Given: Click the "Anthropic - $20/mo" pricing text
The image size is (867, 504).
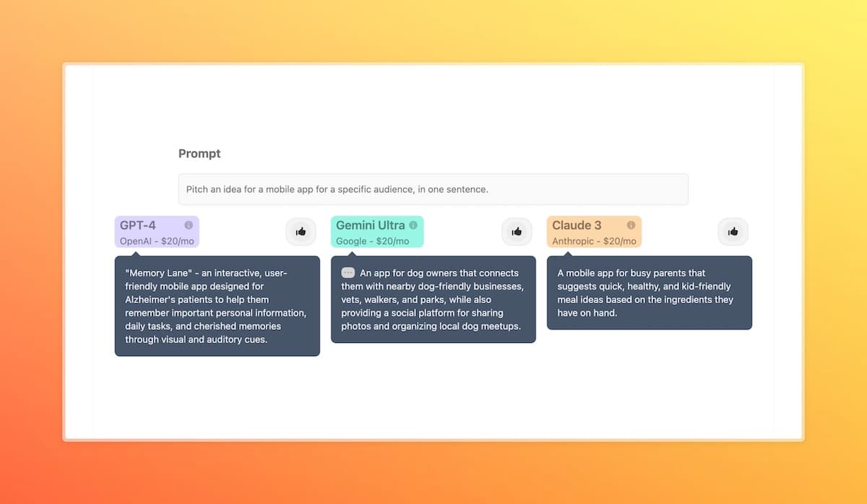Looking at the screenshot, I should [x=594, y=241].
